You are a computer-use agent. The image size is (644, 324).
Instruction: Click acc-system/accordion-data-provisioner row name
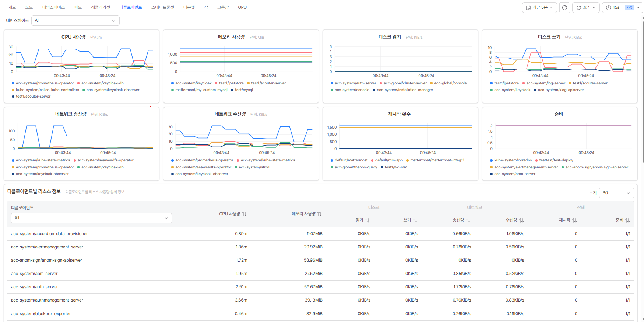(49, 234)
